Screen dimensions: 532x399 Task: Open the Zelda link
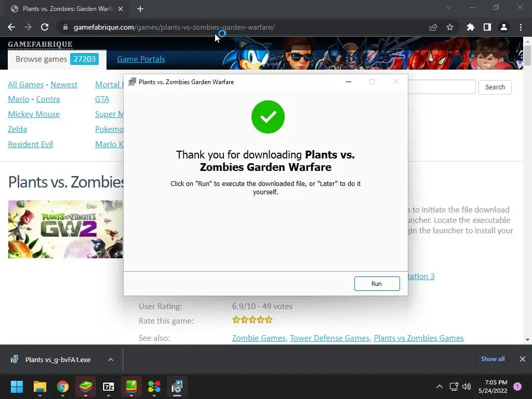[x=17, y=129]
